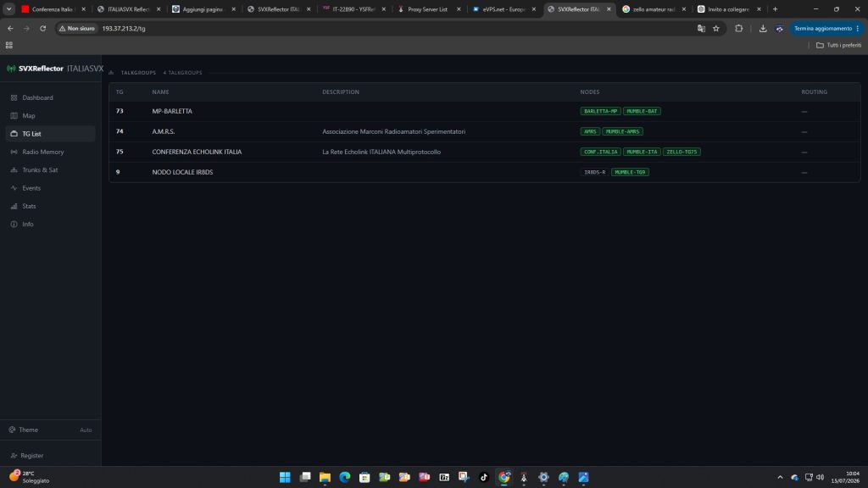Click the MUMBLE-ITA node badge

[642, 152]
